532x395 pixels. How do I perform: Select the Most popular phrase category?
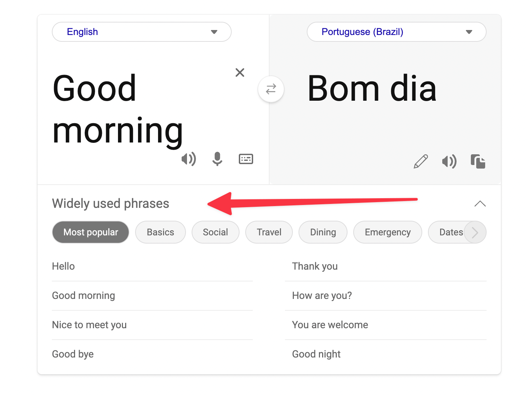[90, 232]
